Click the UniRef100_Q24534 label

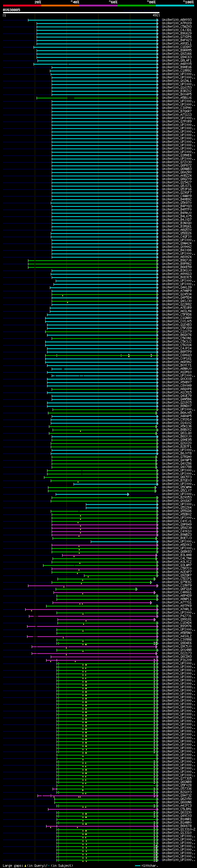pyautogui.click(x=177, y=294)
